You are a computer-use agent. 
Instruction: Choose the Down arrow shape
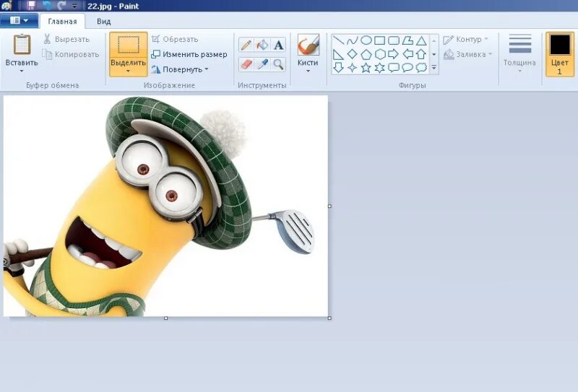pyautogui.click(x=338, y=67)
